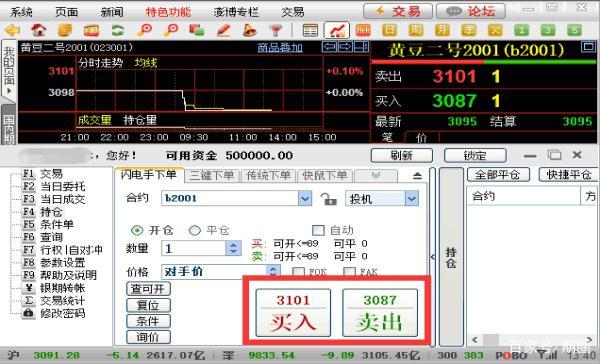Switch to 快鼠下单 tab
The image size is (600, 364).
[x=325, y=176]
